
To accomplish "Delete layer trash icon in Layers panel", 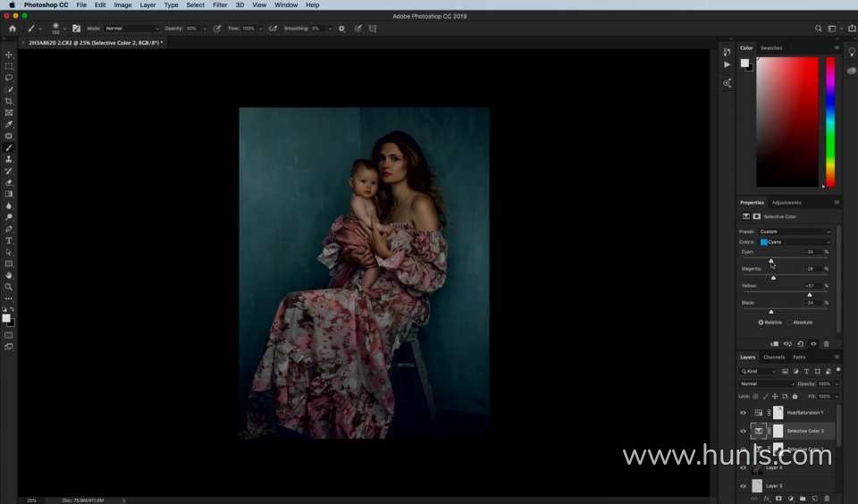I will [x=826, y=499].
